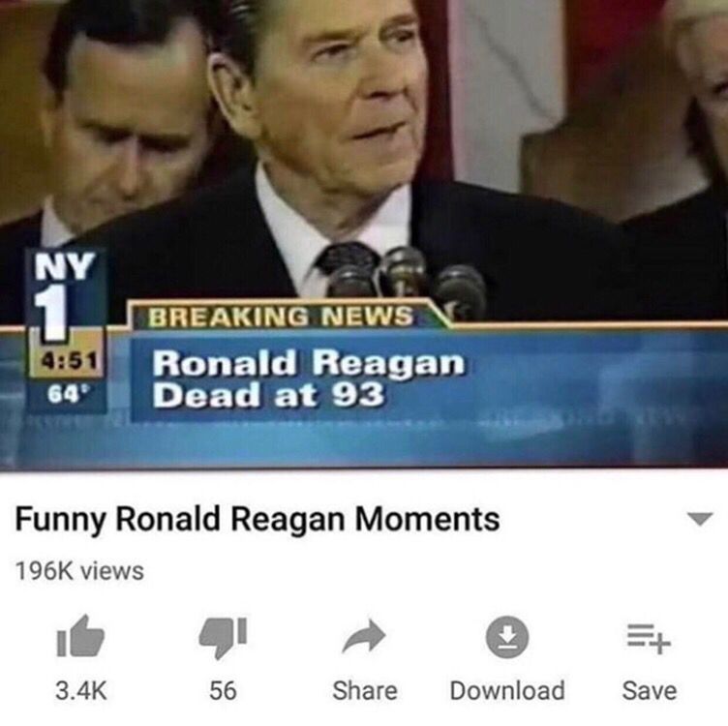This screenshot has width=728, height=726.
Task: Click the 196K views text
Action: point(79,570)
